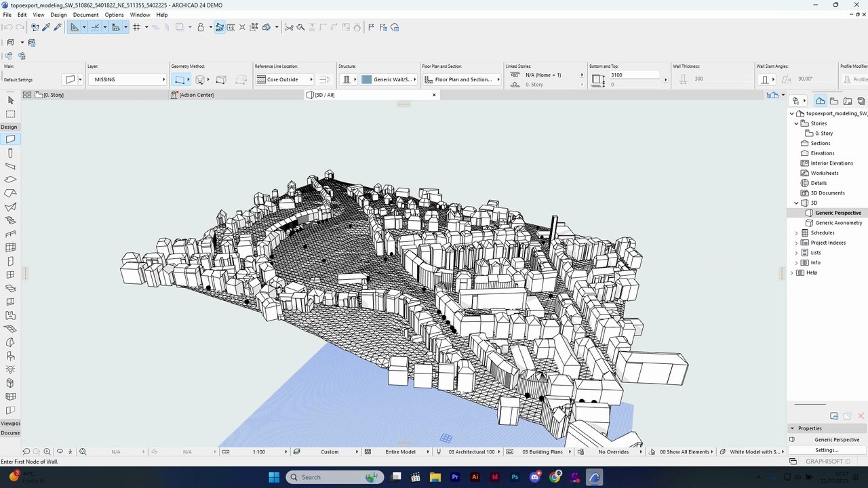Image resolution: width=868 pixels, height=488 pixels.
Task: Switch to the Action Center tab
Action: point(237,95)
